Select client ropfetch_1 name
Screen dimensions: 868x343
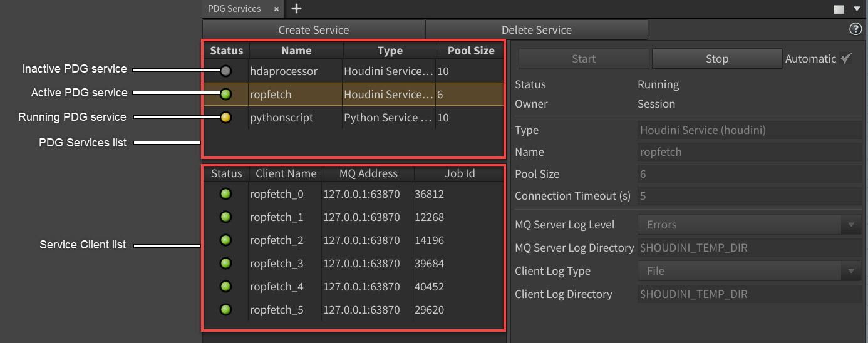click(276, 217)
